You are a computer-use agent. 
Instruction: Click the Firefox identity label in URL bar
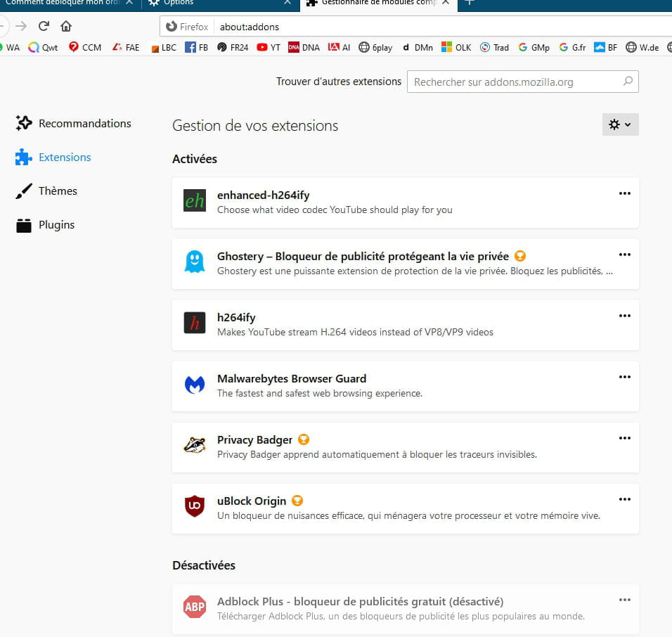pyautogui.click(x=187, y=27)
